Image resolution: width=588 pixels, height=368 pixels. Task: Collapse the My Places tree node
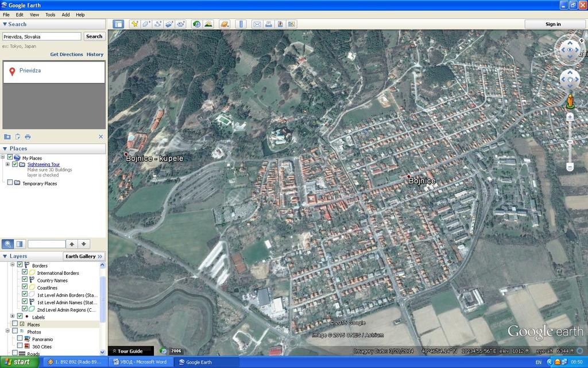(3, 157)
